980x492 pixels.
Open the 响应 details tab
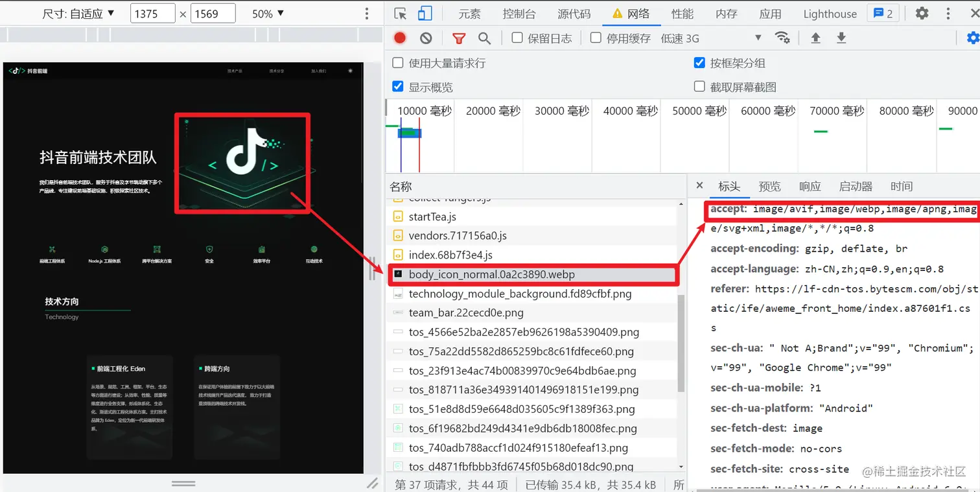810,186
